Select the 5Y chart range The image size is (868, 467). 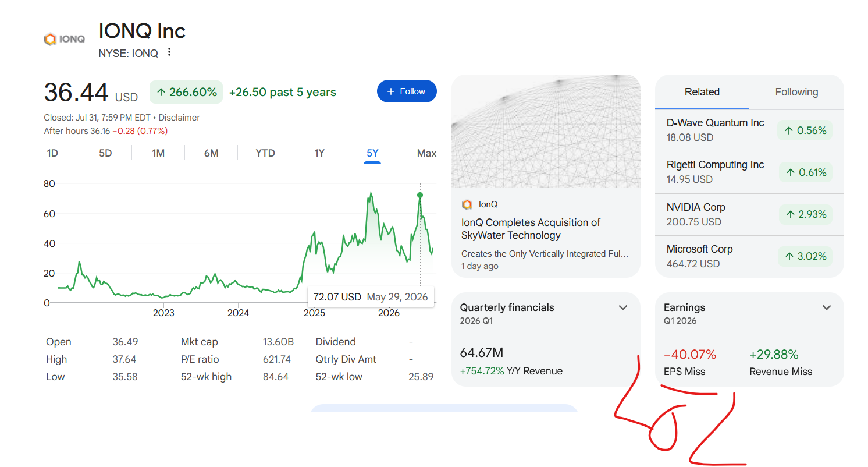[x=372, y=153]
